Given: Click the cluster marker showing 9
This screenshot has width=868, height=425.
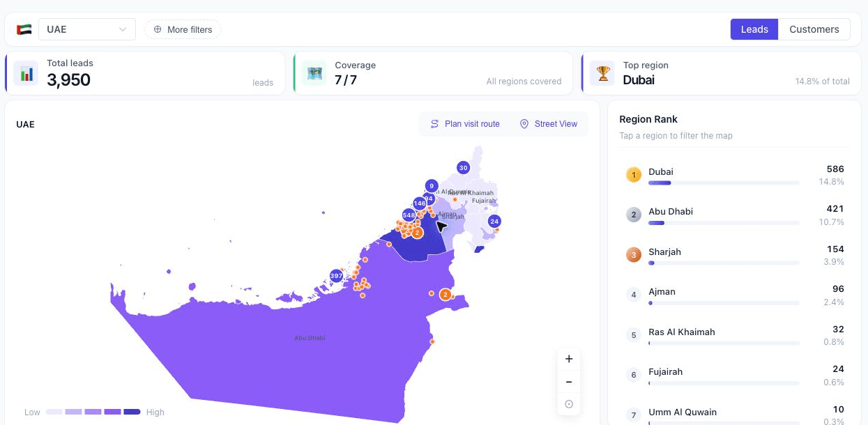Looking at the screenshot, I should [x=432, y=186].
